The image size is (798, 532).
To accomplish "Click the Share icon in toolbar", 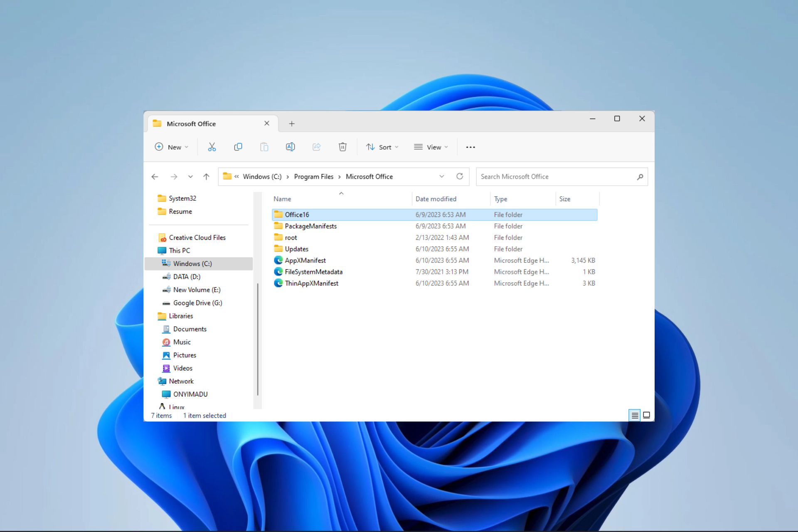I will point(317,147).
